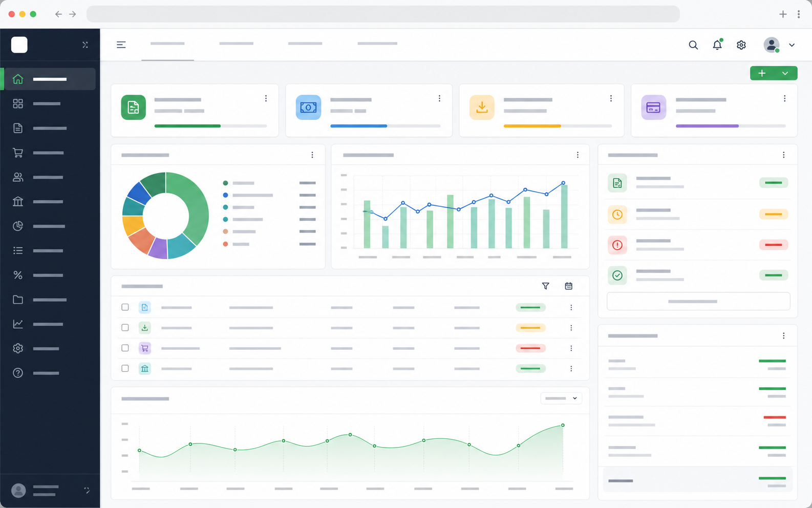The image size is (812, 508).
Task: Filter the table using the funnel icon
Action: click(x=546, y=286)
